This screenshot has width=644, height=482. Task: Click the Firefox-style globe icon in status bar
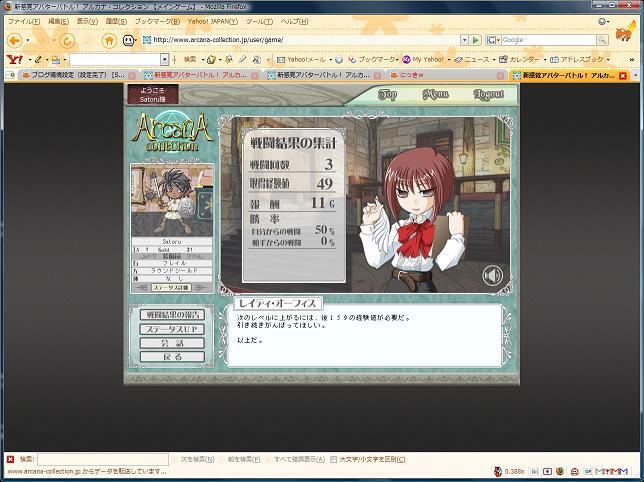pos(560,471)
